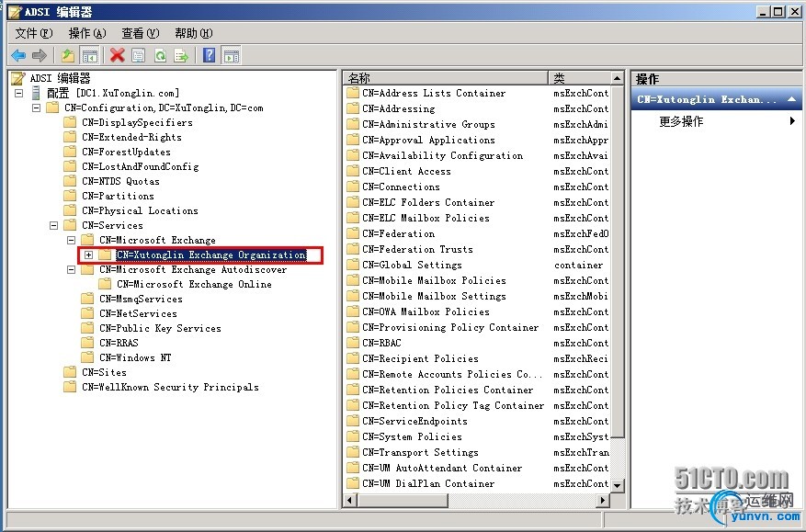Select CN=OWA Mailbox Policies list row
This screenshot has width=806, height=532.
(426, 312)
